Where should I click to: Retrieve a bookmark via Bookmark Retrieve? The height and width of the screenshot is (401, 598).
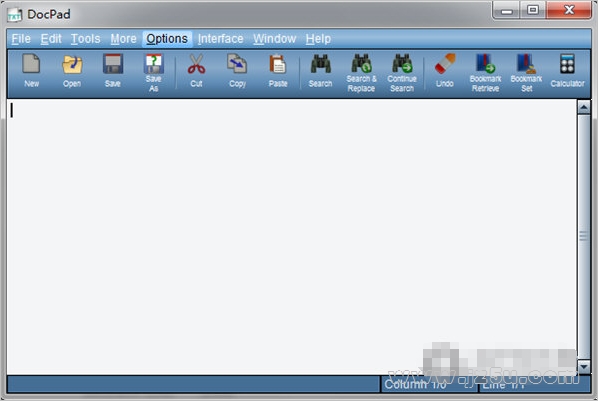click(485, 72)
